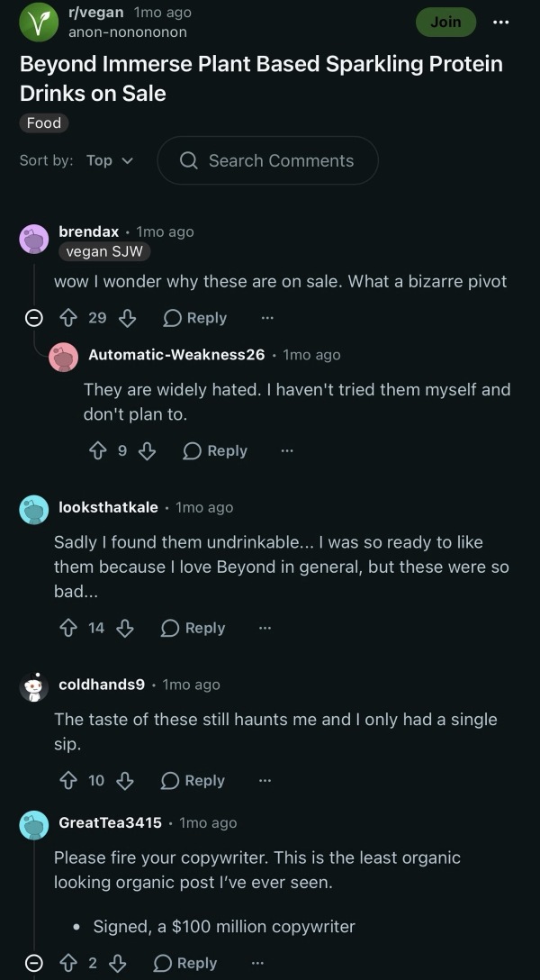Viewport: 540px width, 980px height.
Task: Join the r/vegan community
Action: coord(445,22)
